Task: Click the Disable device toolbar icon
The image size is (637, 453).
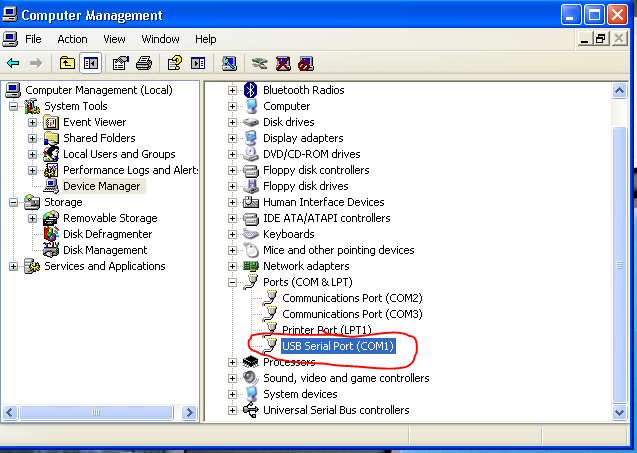Action: pyautogui.click(x=306, y=63)
